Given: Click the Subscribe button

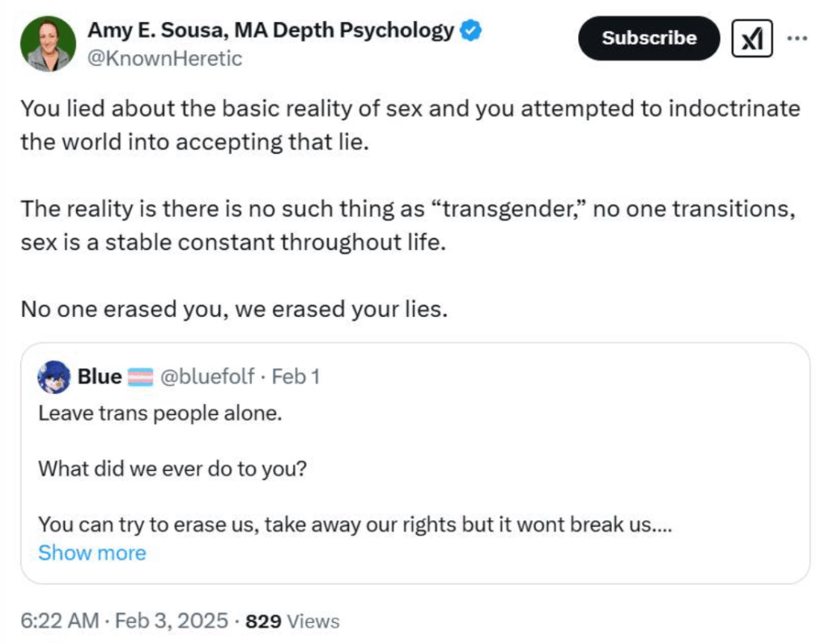Looking at the screenshot, I should click(x=648, y=38).
